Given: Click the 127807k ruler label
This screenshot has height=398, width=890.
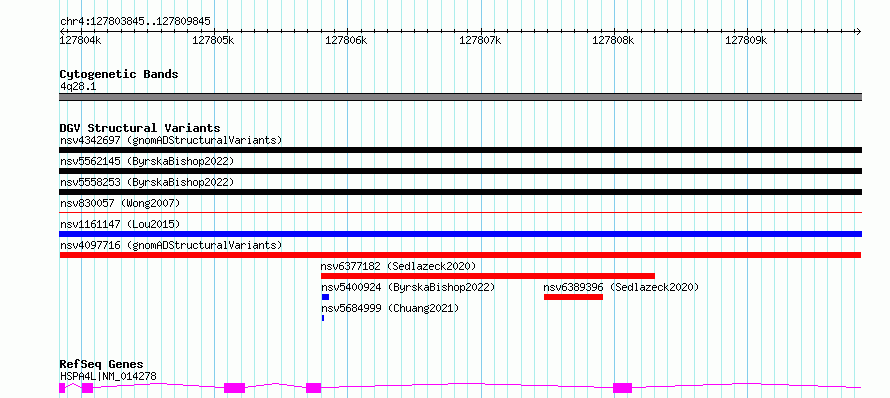Looking at the screenshot, I should pyautogui.click(x=480, y=40).
